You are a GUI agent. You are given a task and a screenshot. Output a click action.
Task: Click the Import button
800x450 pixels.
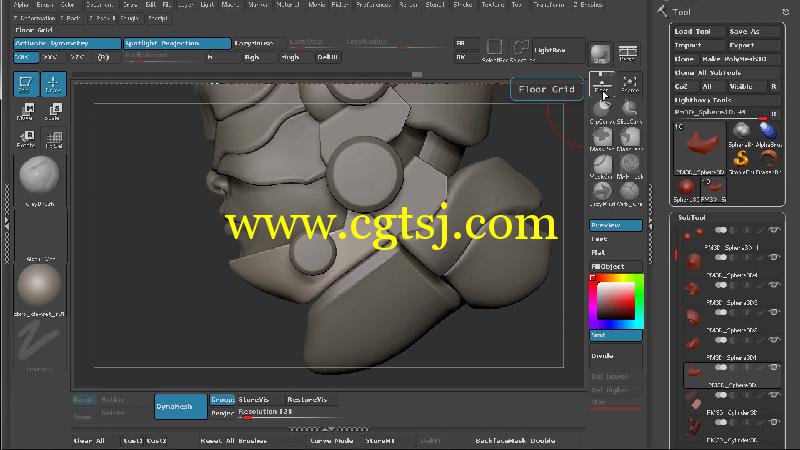698,45
